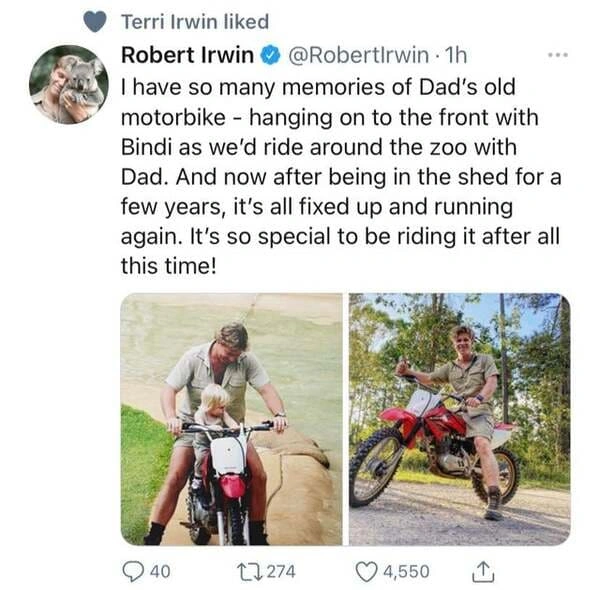Open the @RobertIrwin handle link

360,55
